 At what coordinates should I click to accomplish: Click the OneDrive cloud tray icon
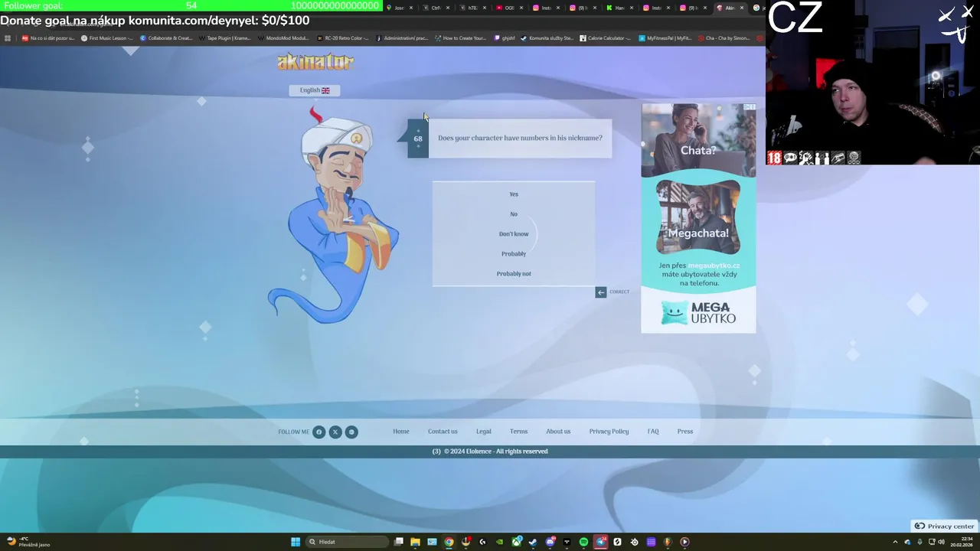tap(907, 542)
